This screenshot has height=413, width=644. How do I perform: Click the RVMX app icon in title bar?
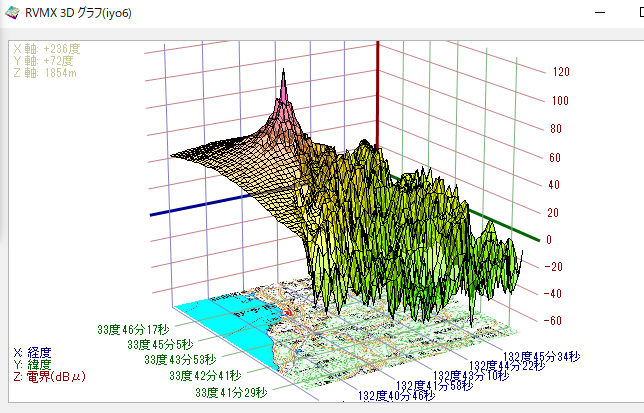12,14
